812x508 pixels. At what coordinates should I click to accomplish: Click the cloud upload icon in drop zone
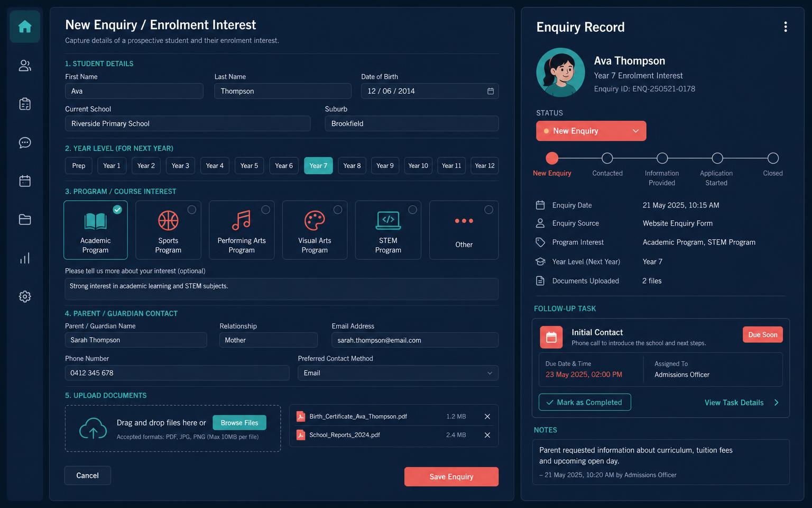point(93,428)
